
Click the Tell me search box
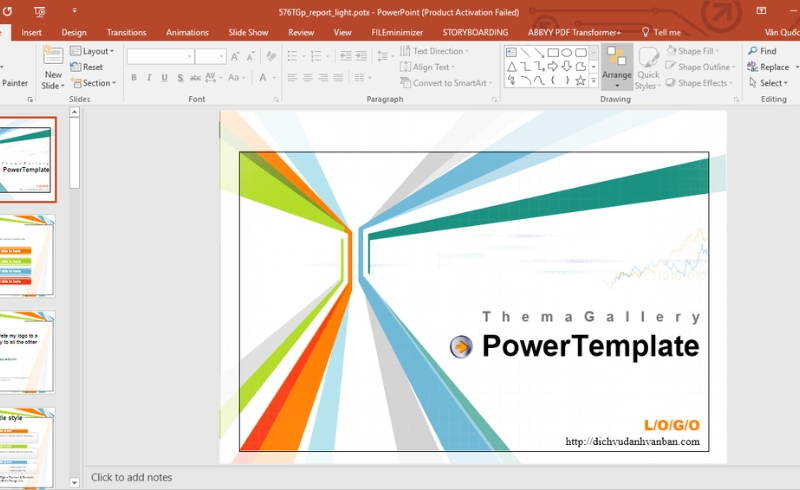[x=661, y=32]
